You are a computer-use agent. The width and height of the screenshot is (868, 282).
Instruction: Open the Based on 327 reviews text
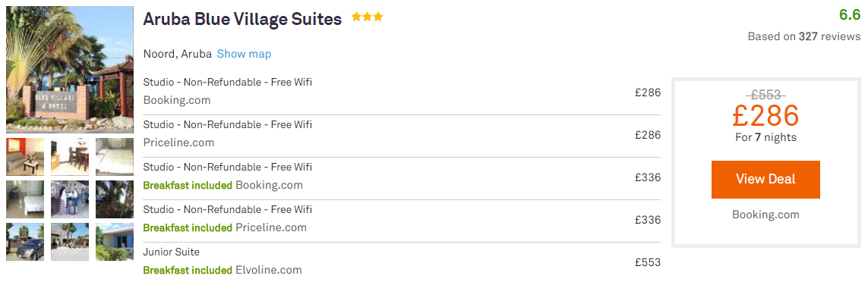[804, 36]
